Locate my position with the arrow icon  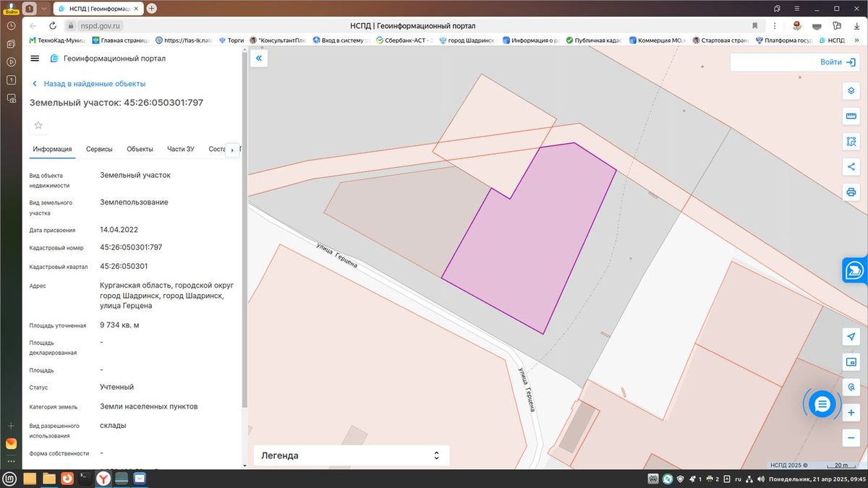851,337
